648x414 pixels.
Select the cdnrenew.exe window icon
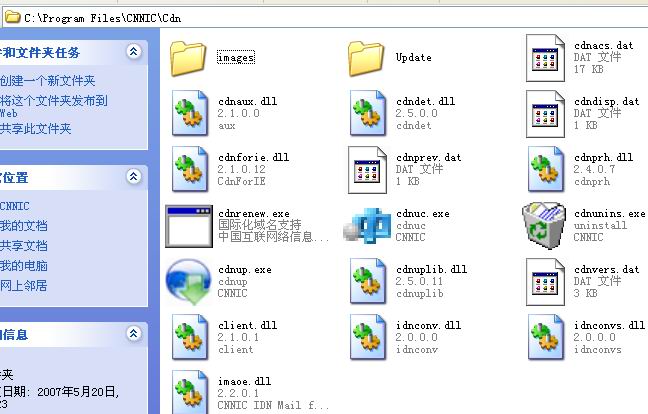[x=189, y=226]
